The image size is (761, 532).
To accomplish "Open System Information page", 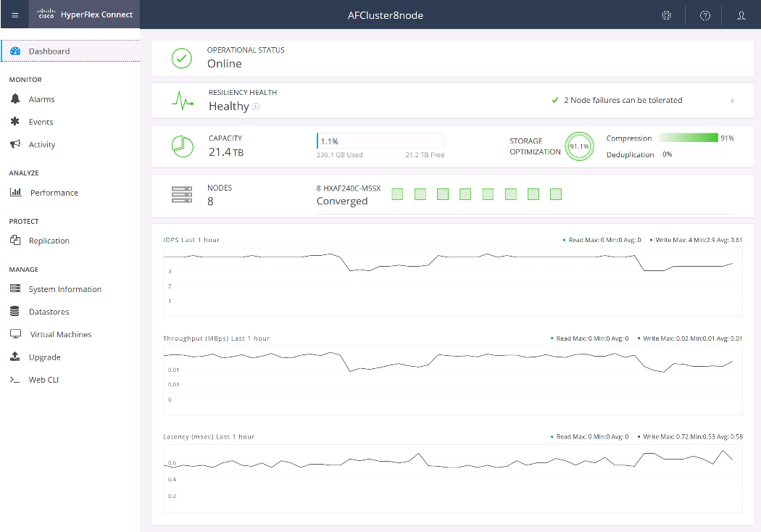I will click(65, 289).
